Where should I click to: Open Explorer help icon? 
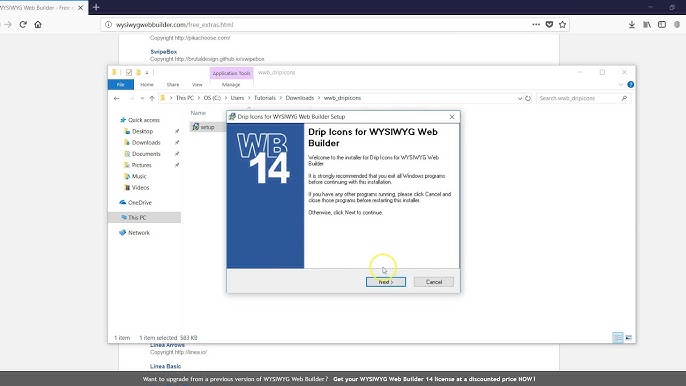(630, 84)
